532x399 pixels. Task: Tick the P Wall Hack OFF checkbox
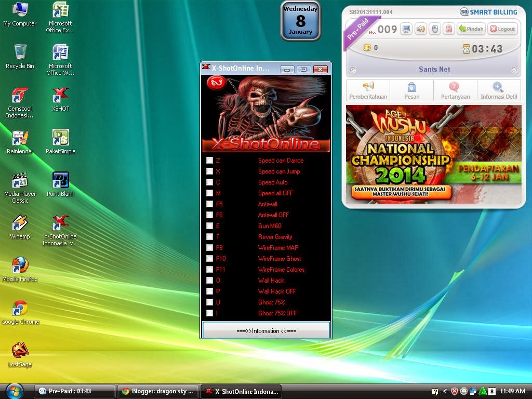210,291
